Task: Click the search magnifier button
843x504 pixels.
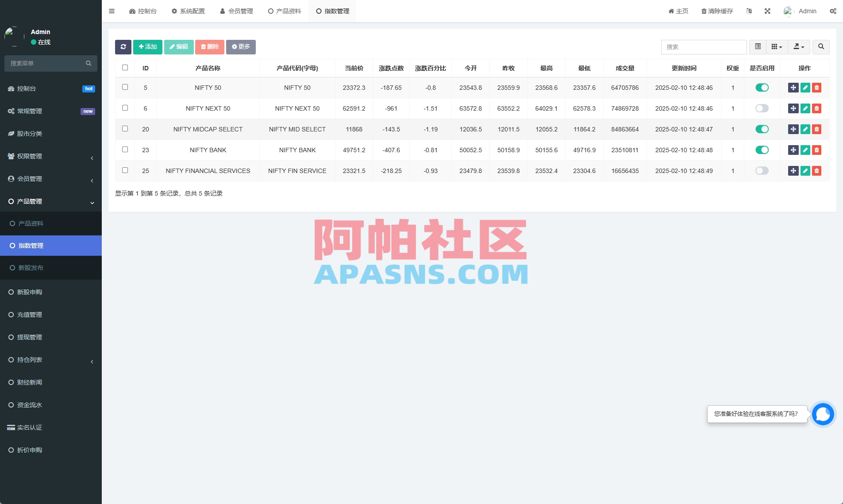Action: 822,47
